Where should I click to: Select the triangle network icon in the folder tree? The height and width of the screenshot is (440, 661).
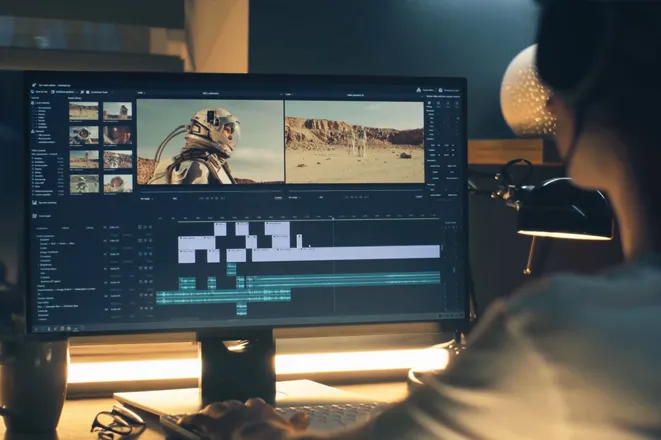pos(33,131)
